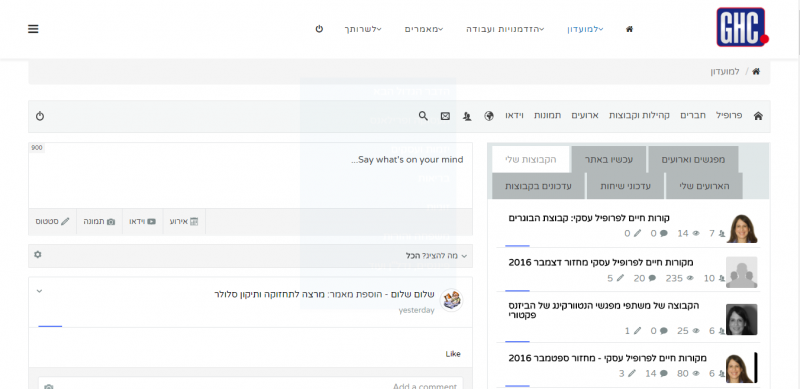Open the hamburger menu icon

pyautogui.click(x=33, y=29)
